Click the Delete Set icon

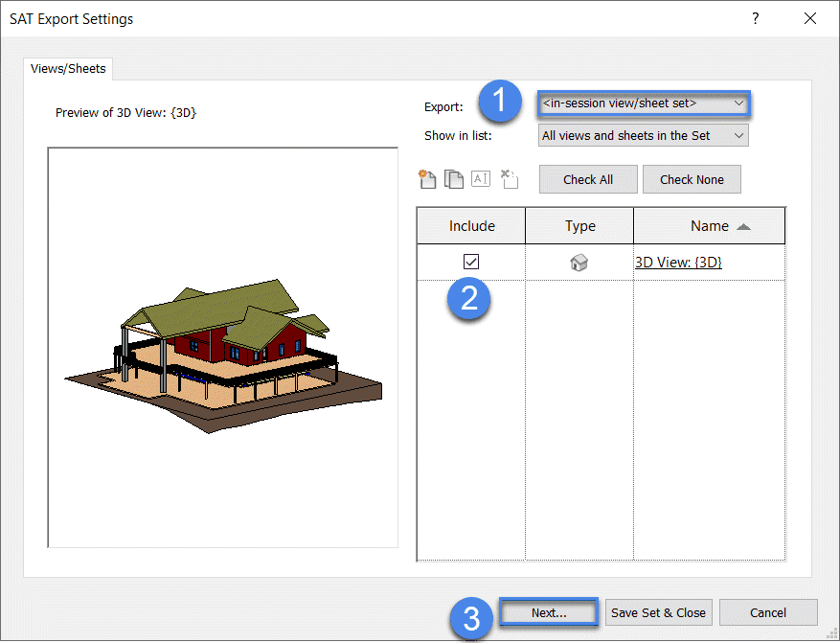click(x=509, y=179)
